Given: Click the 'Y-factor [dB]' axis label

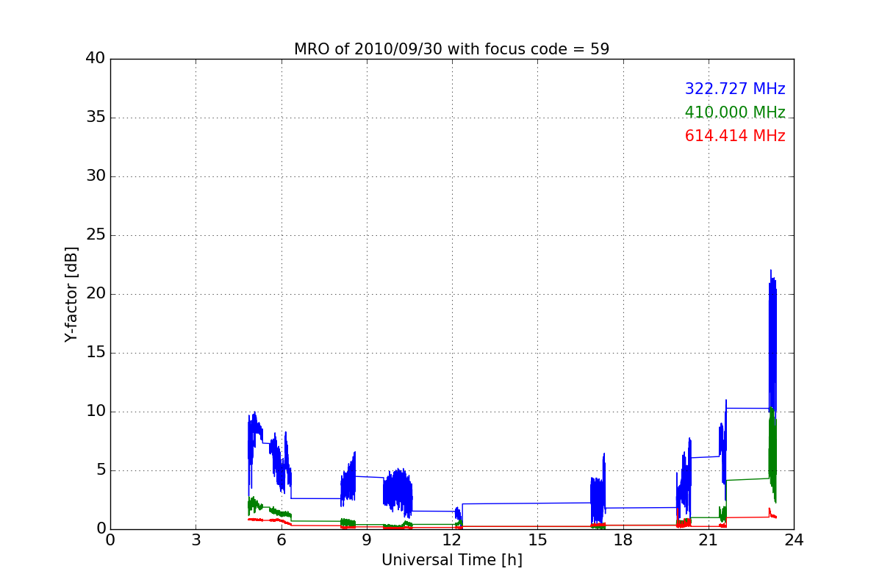Looking at the screenshot, I should (x=71, y=294).
